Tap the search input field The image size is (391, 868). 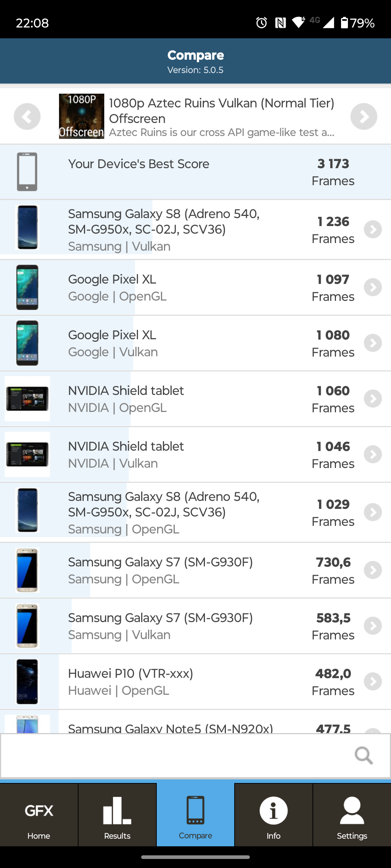[x=174, y=755]
